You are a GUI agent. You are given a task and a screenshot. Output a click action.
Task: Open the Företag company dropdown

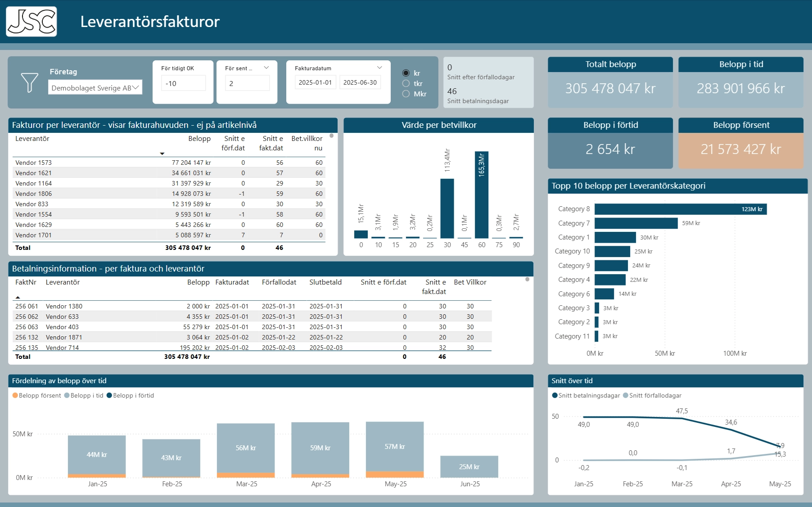coord(95,88)
